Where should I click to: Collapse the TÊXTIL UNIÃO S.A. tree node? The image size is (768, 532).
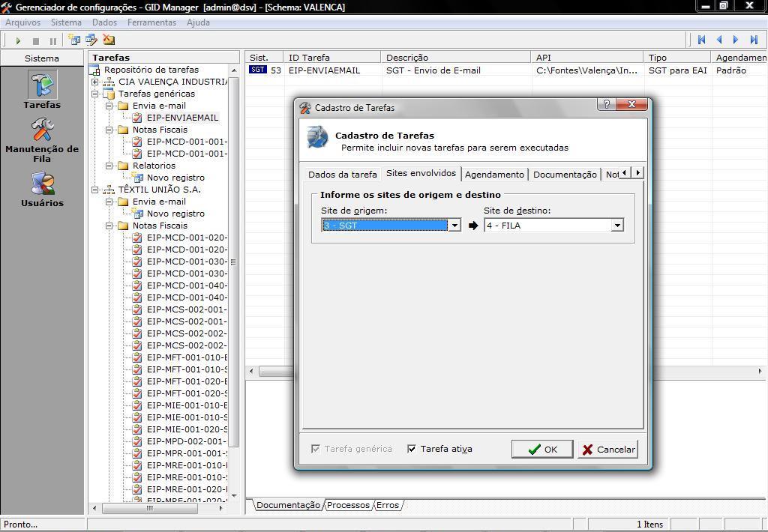pyautogui.click(x=95, y=190)
